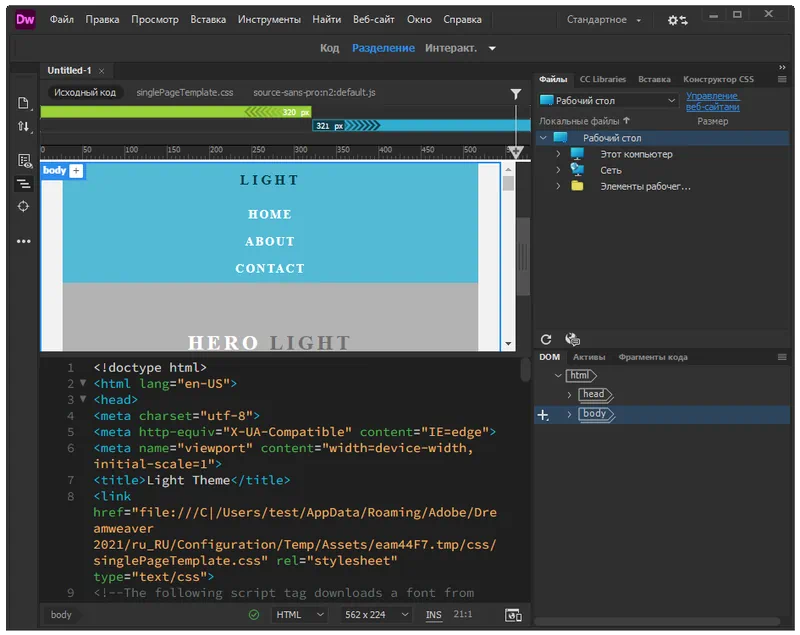Open the Files panel options menu icon
The image size is (800, 635).
(x=782, y=79)
